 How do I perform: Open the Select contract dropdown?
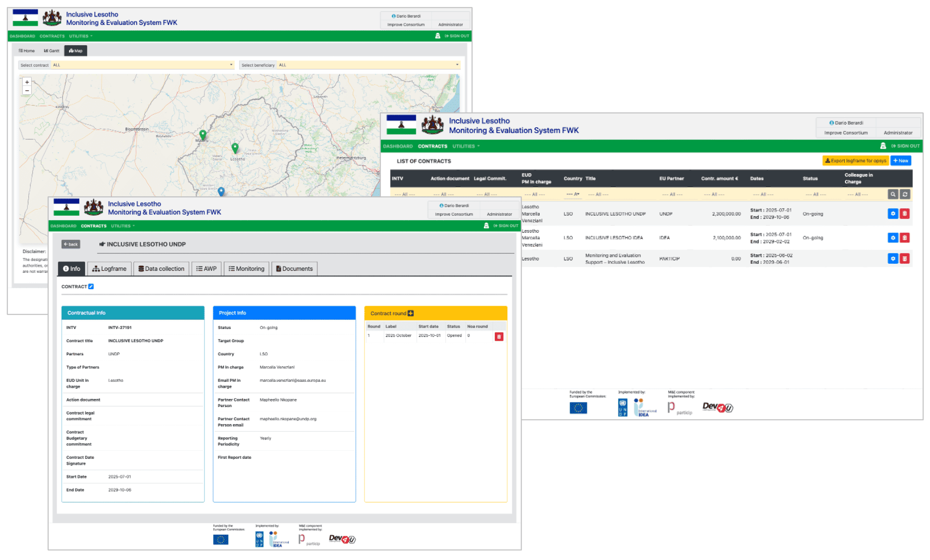pyautogui.click(x=142, y=65)
